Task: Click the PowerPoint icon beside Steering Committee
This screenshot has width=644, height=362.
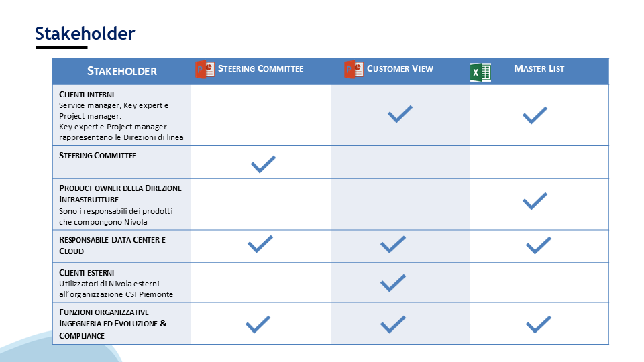Action: (x=205, y=69)
